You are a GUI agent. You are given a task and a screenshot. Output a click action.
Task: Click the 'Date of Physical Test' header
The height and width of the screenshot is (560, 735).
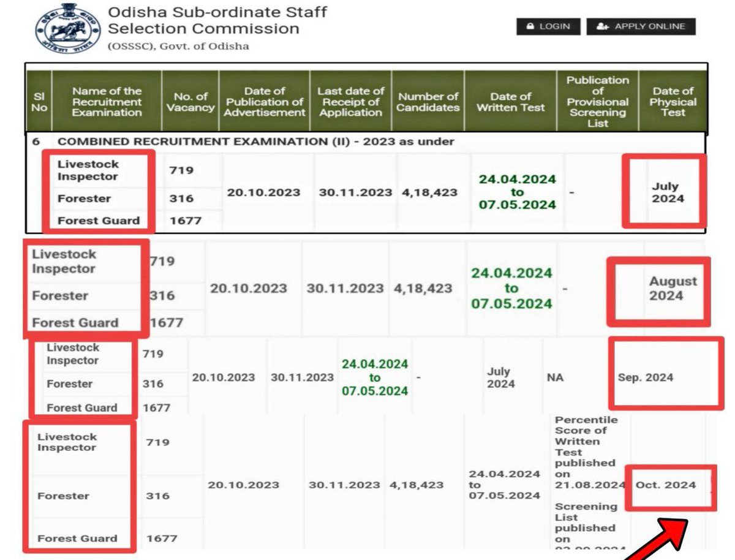coord(673,102)
